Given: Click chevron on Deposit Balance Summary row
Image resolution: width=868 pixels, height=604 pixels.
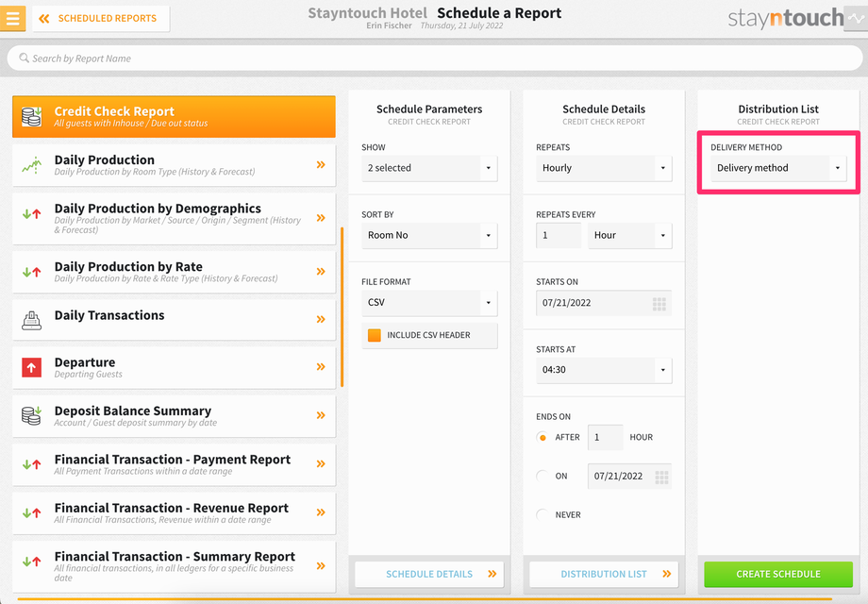Looking at the screenshot, I should click(x=321, y=415).
